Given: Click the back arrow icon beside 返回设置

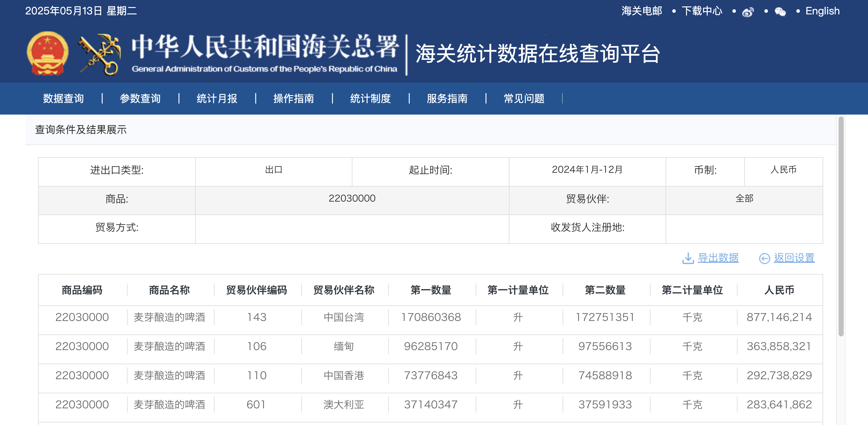Looking at the screenshot, I should point(764,258).
